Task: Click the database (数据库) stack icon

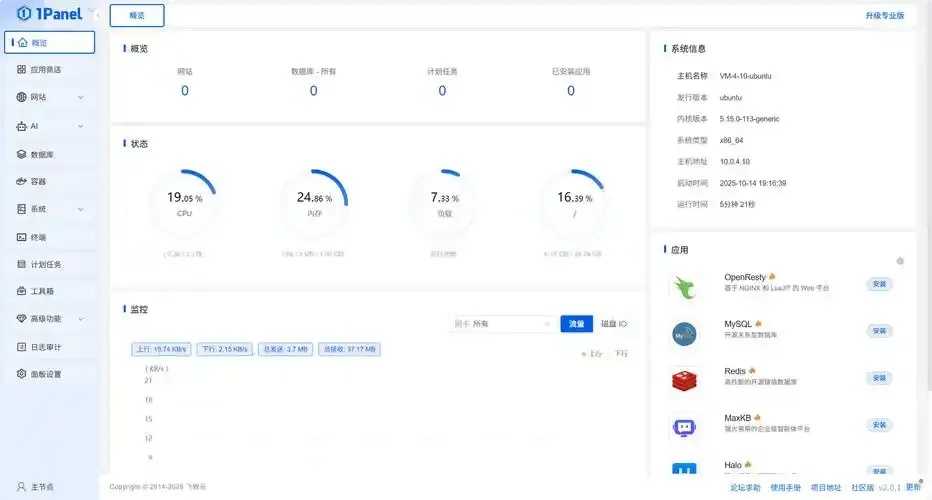Action: pyautogui.click(x=21, y=154)
